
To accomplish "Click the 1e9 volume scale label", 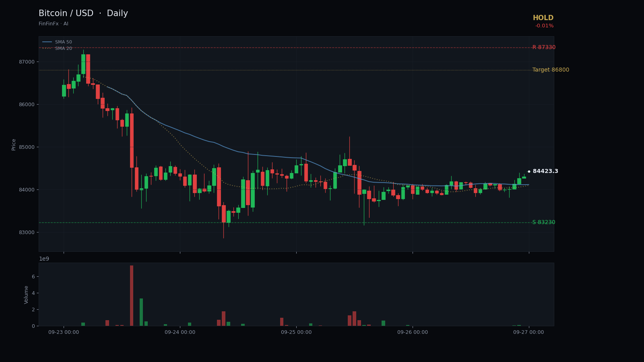I will point(44,259).
